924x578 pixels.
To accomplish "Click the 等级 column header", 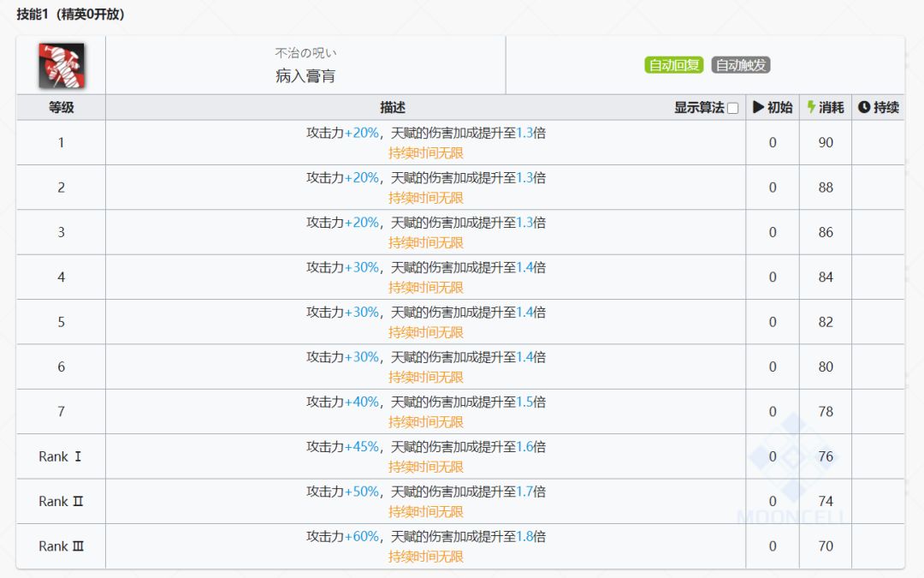I will pyautogui.click(x=61, y=107).
